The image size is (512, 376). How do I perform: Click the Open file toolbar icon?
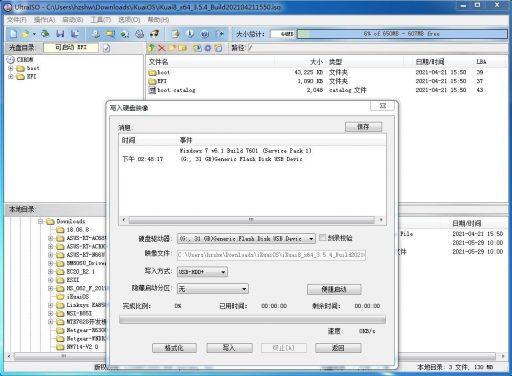25,34
